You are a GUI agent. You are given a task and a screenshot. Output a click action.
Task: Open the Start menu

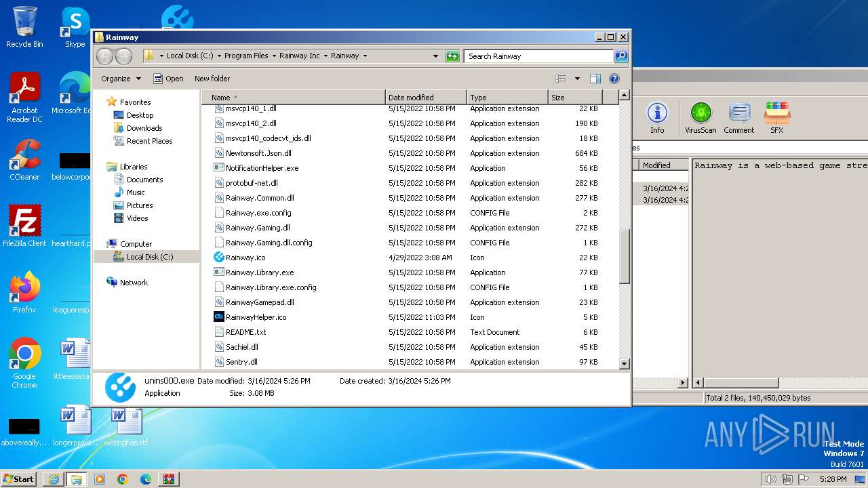click(x=19, y=479)
